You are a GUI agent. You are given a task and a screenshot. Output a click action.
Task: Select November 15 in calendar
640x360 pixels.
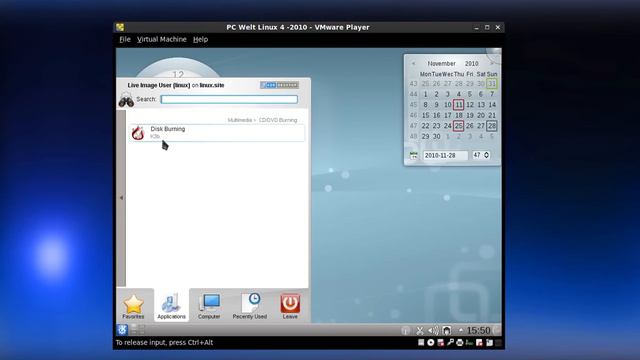(x=425, y=116)
